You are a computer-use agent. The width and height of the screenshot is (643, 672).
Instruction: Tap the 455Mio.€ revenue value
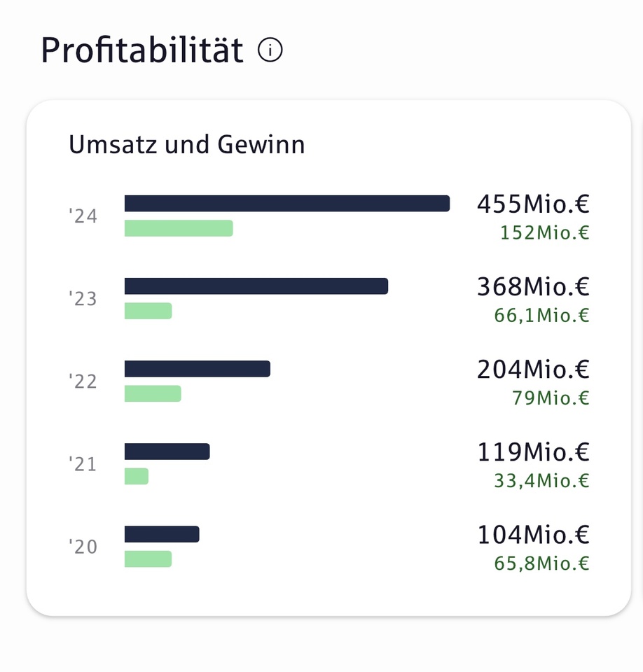[533, 204]
